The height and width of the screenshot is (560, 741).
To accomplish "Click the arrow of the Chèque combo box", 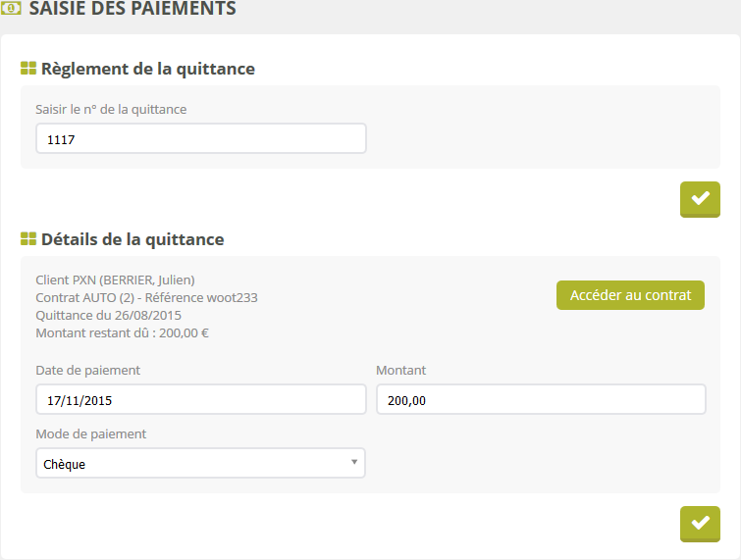I will coord(353,462).
